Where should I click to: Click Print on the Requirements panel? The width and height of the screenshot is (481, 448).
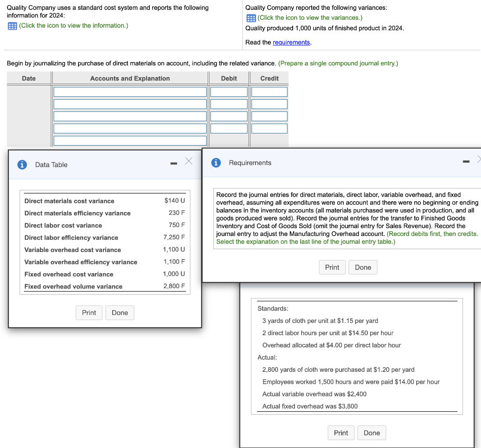tap(332, 267)
